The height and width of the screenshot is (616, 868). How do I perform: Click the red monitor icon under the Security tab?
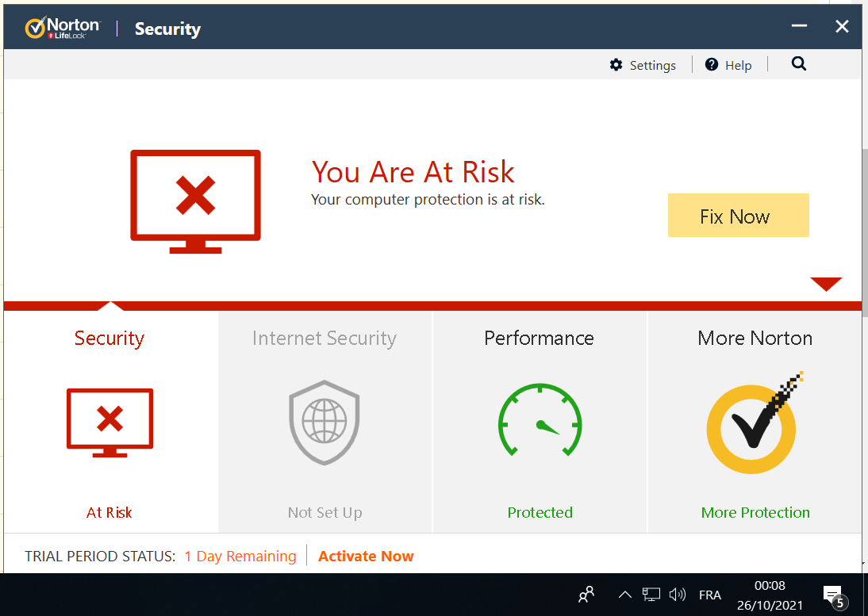[x=109, y=423]
